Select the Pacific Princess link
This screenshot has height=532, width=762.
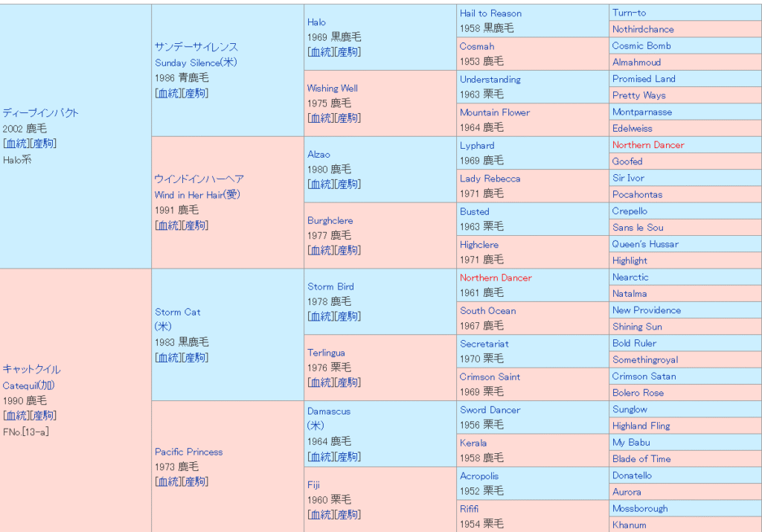[x=188, y=452]
